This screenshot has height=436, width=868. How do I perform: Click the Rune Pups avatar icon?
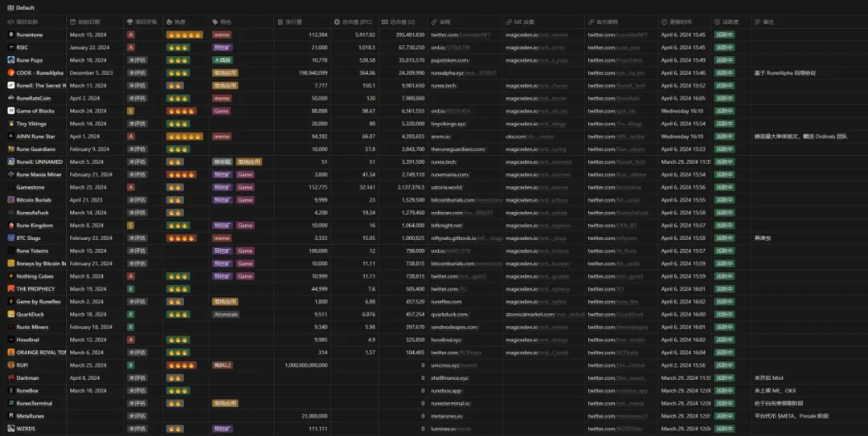pyautogui.click(x=11, y=60)
